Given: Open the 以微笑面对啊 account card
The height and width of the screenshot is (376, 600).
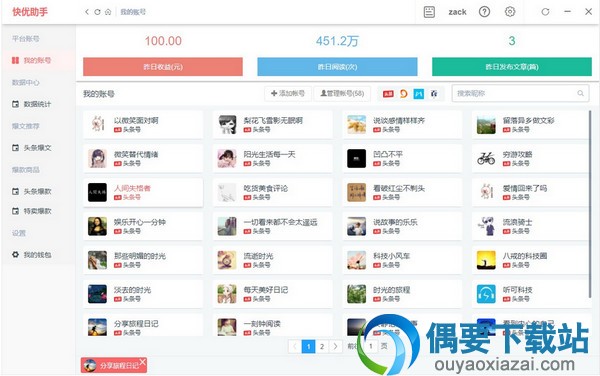Looking at the screenshot, I should tap(143, 125).
